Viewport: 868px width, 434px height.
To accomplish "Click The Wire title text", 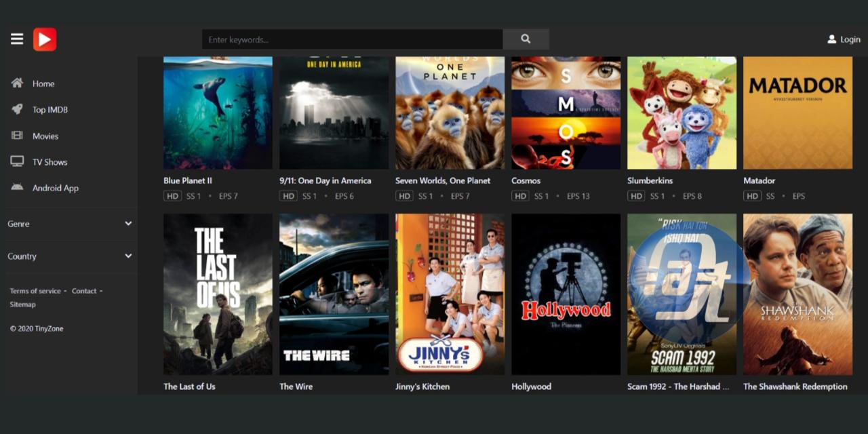I will [296, 387].
